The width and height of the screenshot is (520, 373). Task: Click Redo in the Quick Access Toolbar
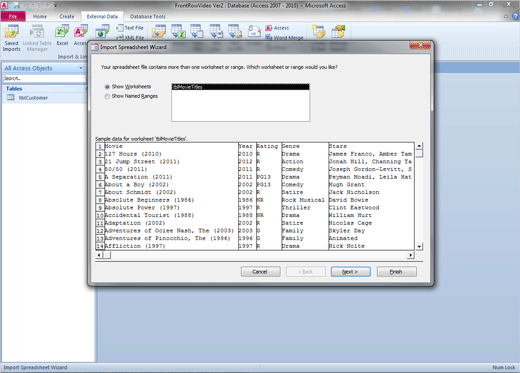click(x=41, y=6)
